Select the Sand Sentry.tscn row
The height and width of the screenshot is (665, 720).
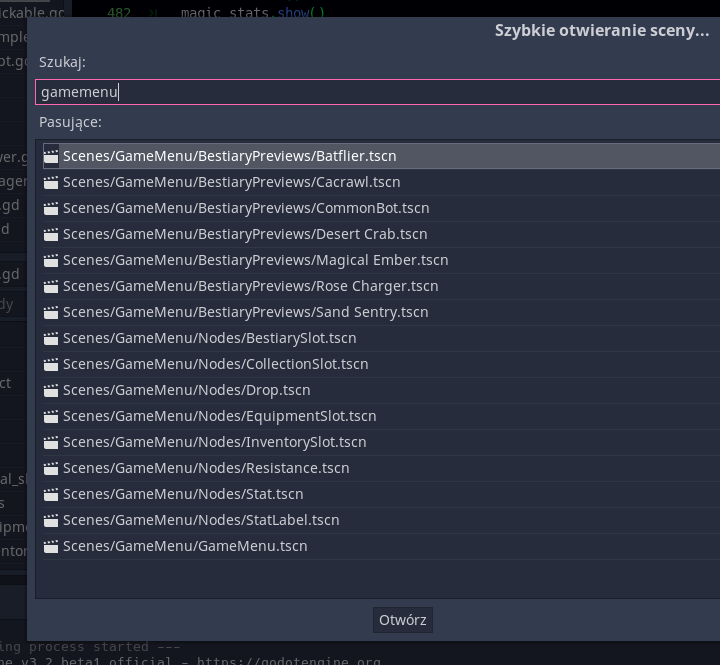pyautogui.click(x=381, y=312)
